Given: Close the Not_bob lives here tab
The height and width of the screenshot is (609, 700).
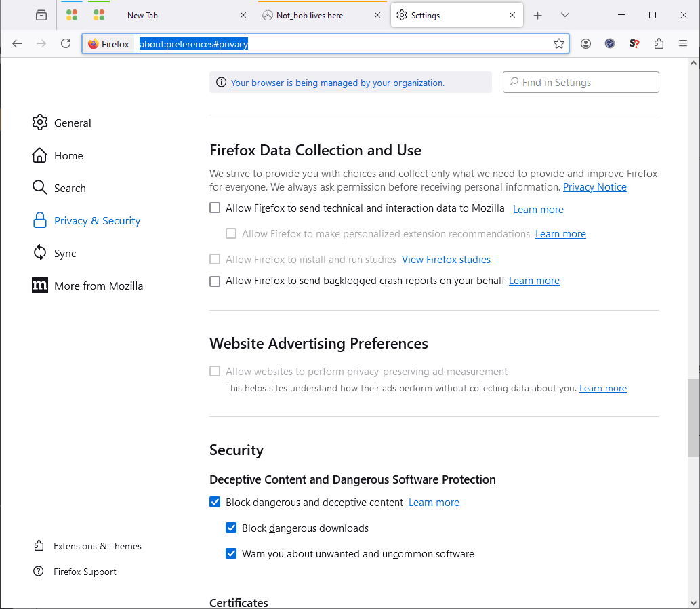Looking at the screenshot, I should pyautogui.click(x=377, y=15).
